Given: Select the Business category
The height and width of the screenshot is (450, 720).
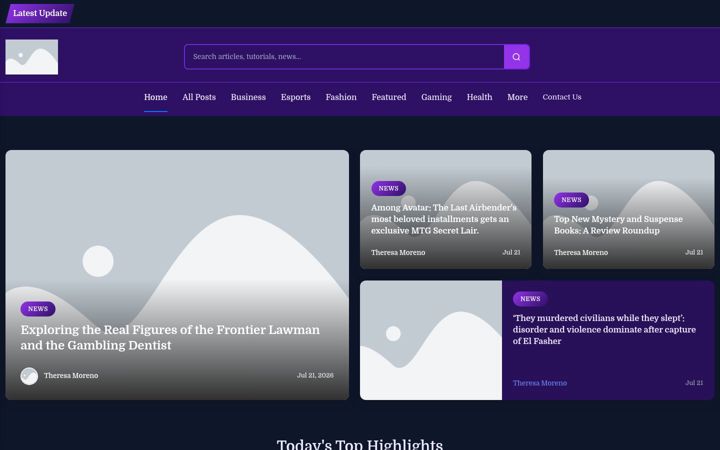Looking at the screenshot, I should [248, 97].
